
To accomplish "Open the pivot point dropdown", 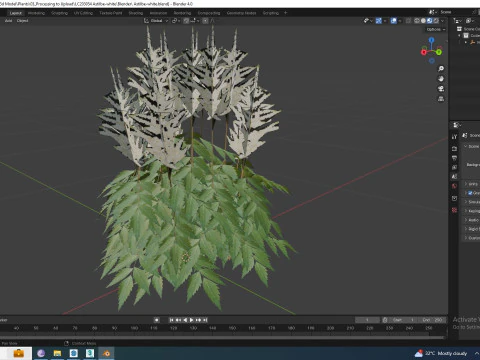I will tap(176, 21).
